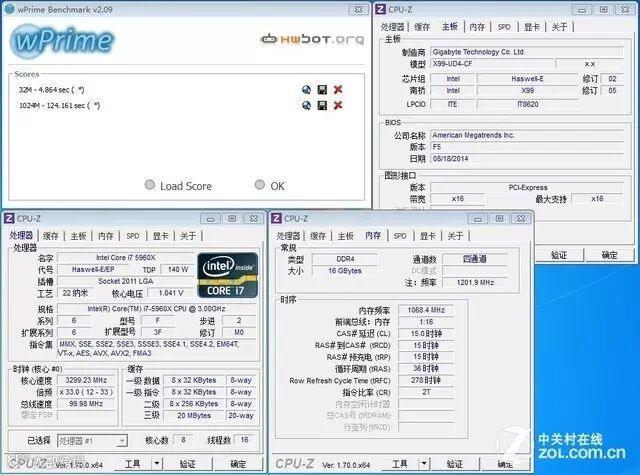Go to 处理器 tab in memory window
Screen dimensions: 640x475
289,236
